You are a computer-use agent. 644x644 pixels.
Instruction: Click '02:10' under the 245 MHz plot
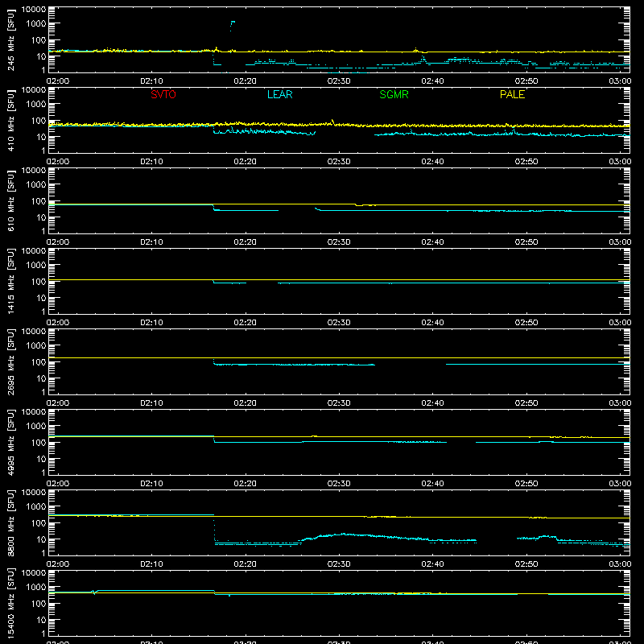click(151, 81)
